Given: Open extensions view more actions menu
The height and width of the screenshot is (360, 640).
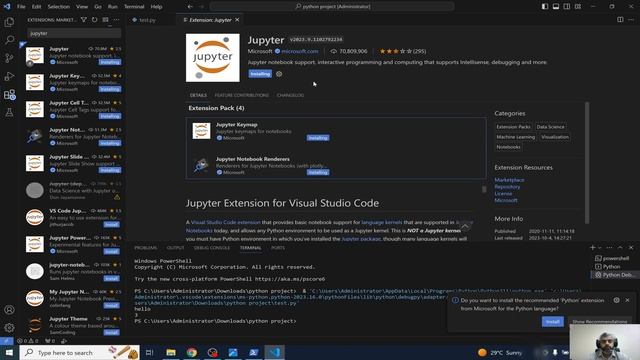Looking at the screenshot, I should pos(116,20).
